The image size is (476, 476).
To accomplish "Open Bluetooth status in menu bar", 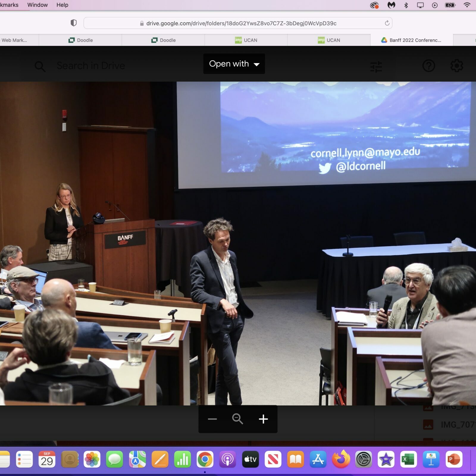I will pyautogui.click(x=406, y=5).
